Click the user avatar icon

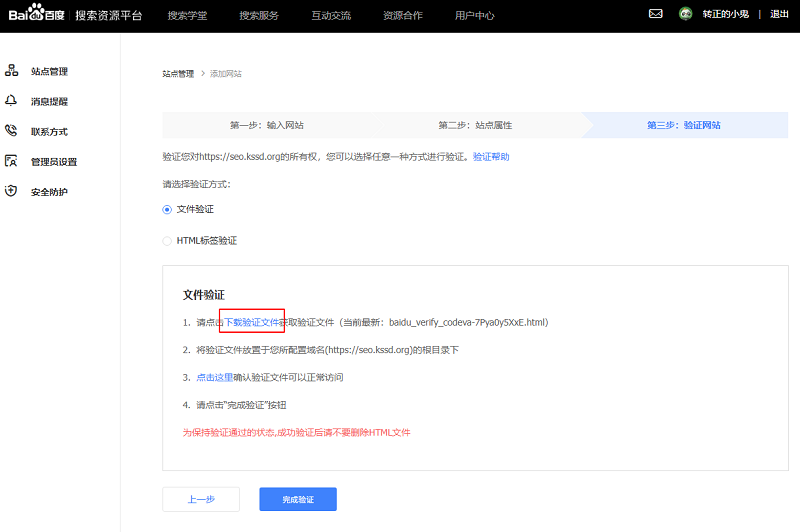(x=685, y=14)
